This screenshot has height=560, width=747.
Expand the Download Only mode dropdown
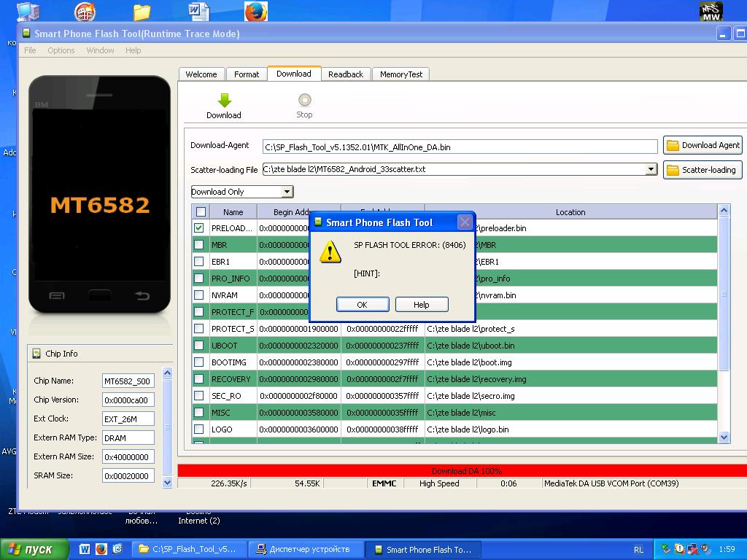287,192
